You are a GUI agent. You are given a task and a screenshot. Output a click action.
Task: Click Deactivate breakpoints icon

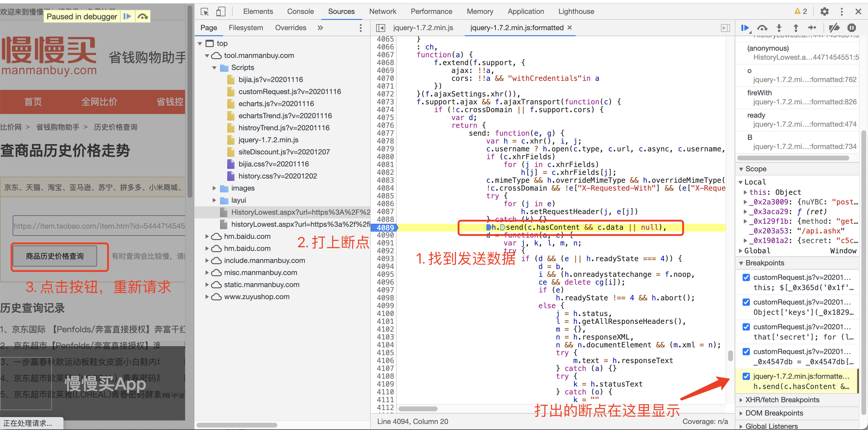[x=834, y=28]
